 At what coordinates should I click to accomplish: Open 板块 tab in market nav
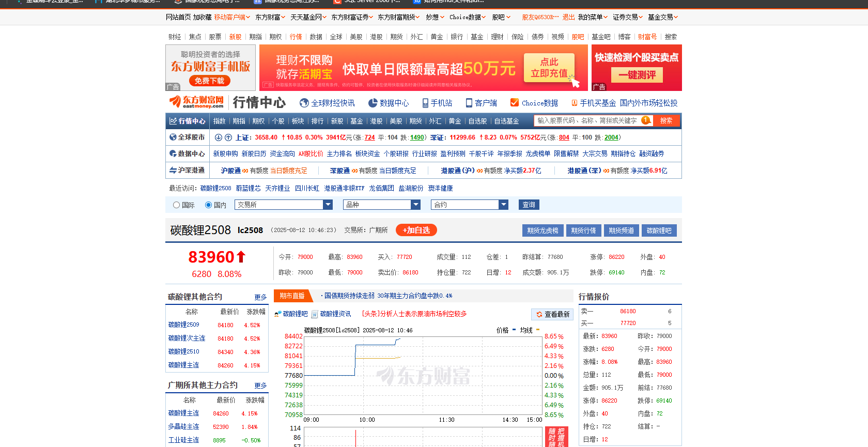point(298,121)
